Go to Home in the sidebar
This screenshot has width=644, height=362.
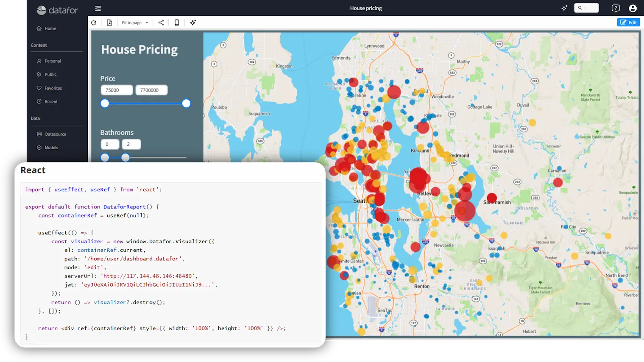(x=50, y=28)
